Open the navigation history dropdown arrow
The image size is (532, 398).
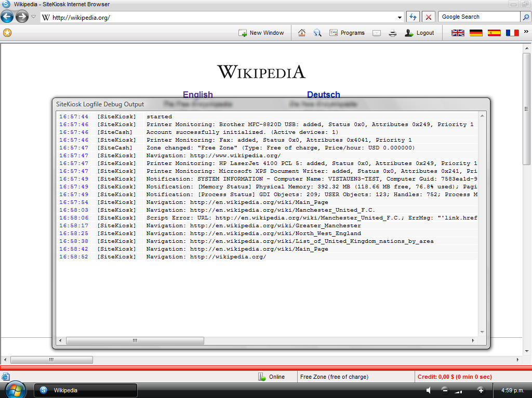coord(33,17)
